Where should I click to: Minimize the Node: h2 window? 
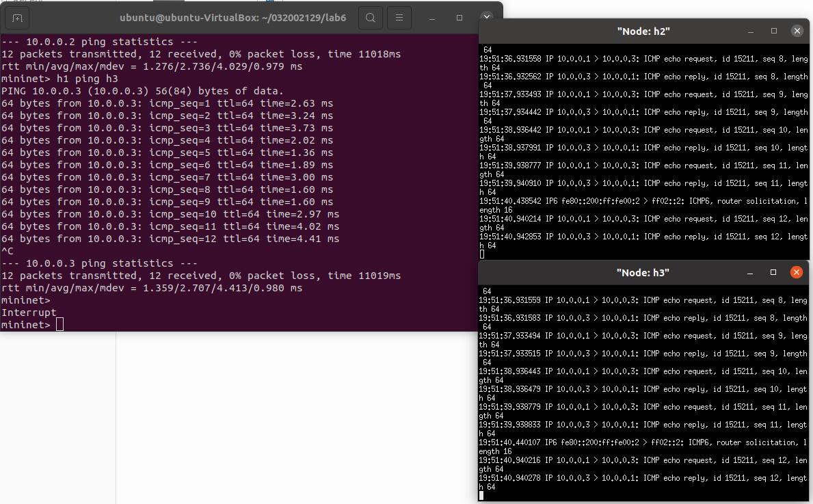point(750,31)
